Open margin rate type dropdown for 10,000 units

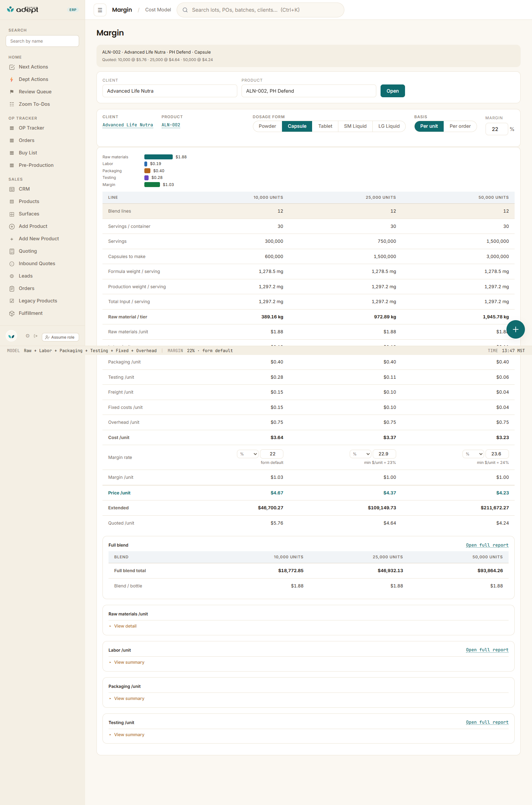248,454
